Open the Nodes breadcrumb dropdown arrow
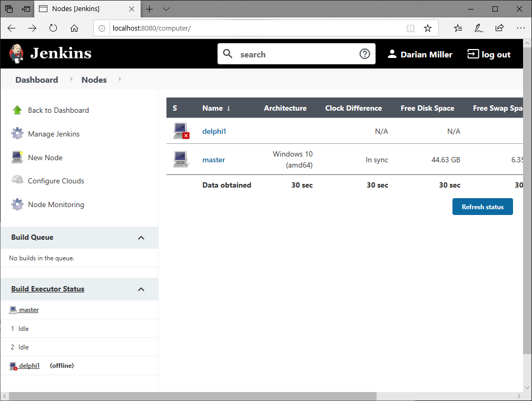This screenshot has height=401, width=532. 120,80
